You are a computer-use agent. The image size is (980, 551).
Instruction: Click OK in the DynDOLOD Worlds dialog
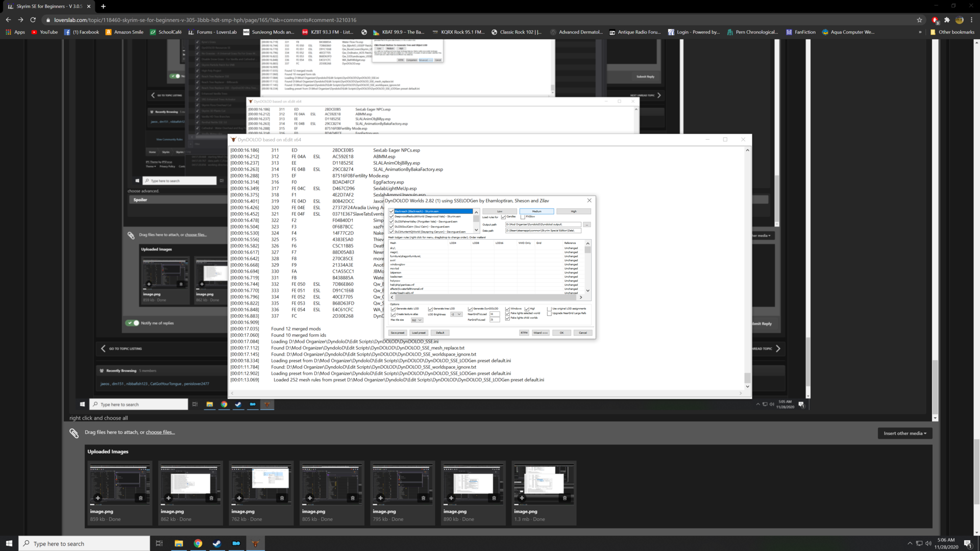[561, 333]
